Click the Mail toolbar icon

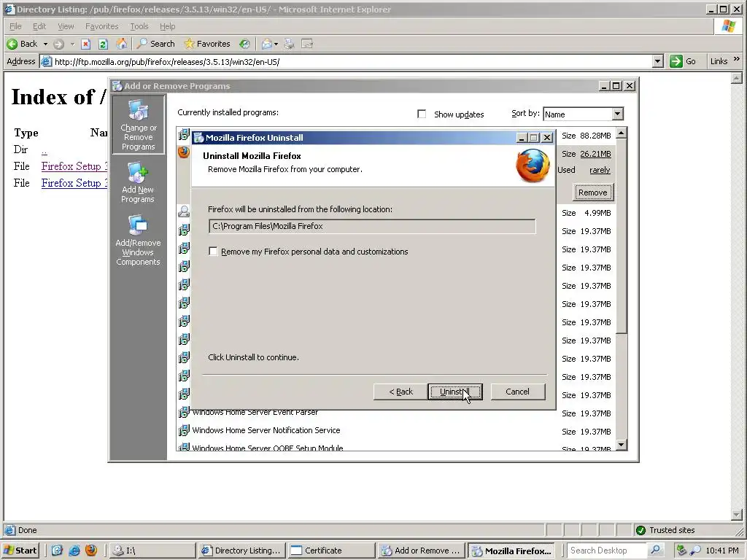click(x=267, y=44)
